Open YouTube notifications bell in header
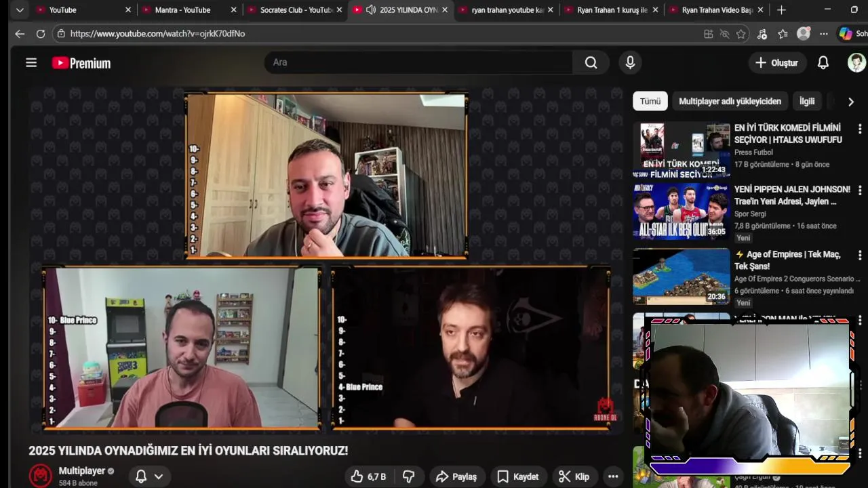The height and width of the screenshot is (488, 868). 823,62
